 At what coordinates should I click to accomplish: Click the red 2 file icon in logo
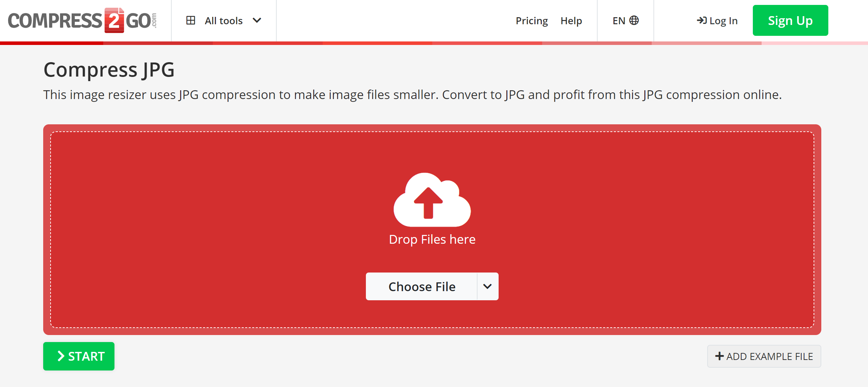pos(114,20)
